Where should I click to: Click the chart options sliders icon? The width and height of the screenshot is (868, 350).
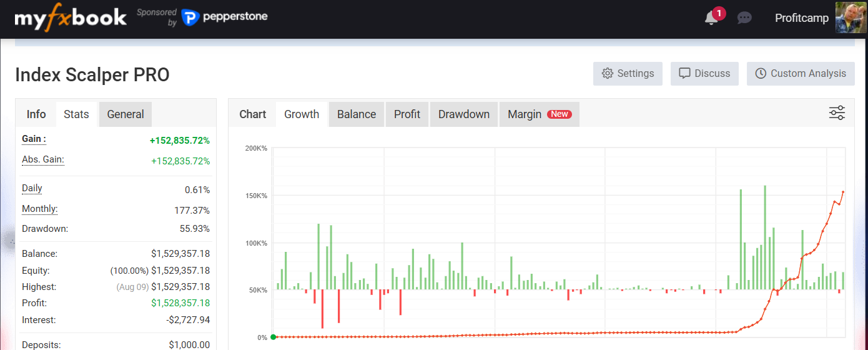[837, 113]
